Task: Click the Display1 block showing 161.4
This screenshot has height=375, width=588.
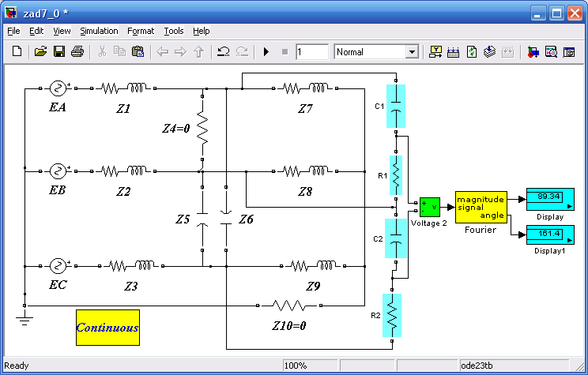Action: [550, 235]
